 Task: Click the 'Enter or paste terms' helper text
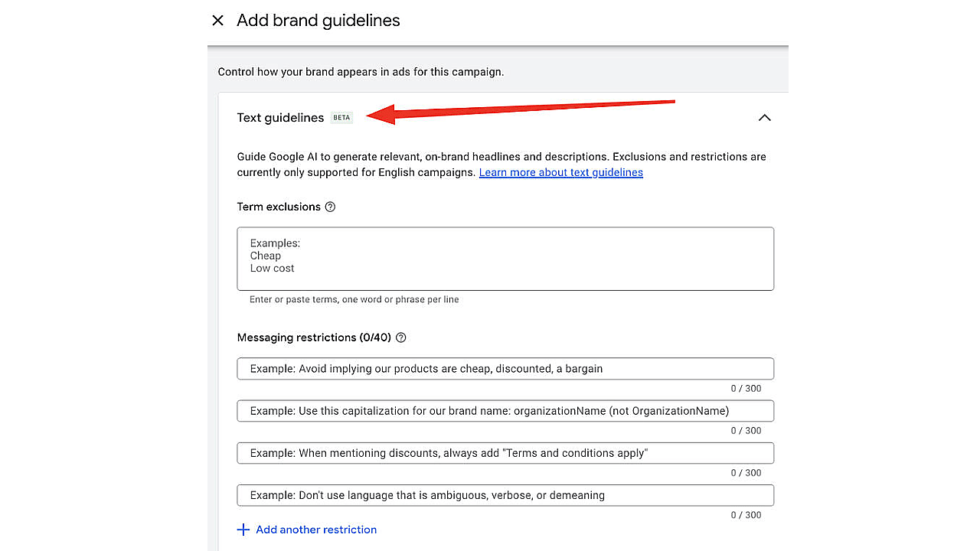[354, 300]
